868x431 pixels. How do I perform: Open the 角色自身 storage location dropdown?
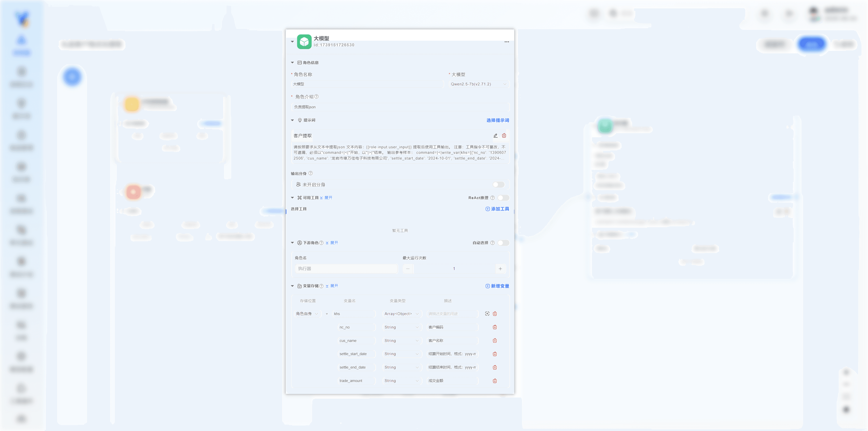(307, 314)
